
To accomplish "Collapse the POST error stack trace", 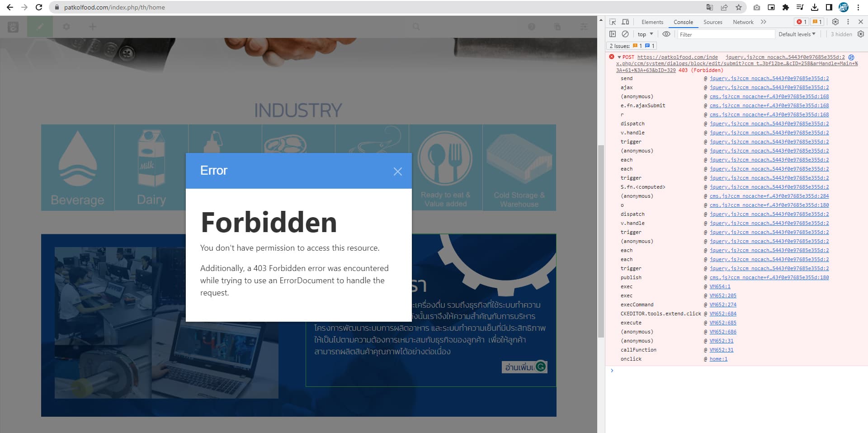I will coord(619,57).
